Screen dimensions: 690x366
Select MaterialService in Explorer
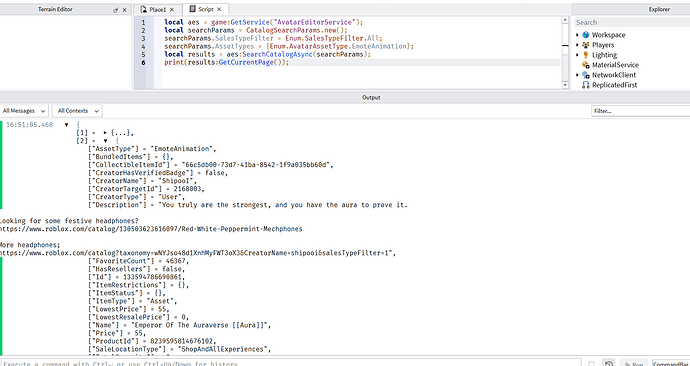(615, 65)
